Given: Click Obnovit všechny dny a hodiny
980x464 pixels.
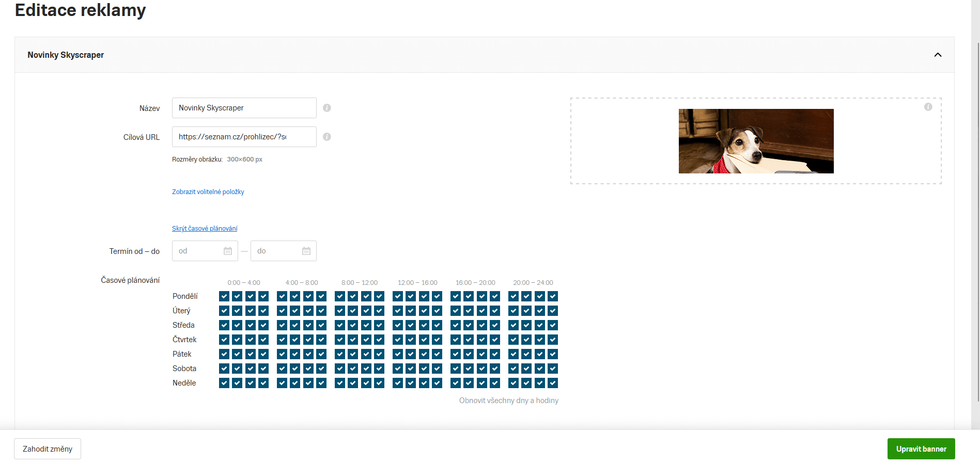Looking at the screenshot, I should 508,401.
